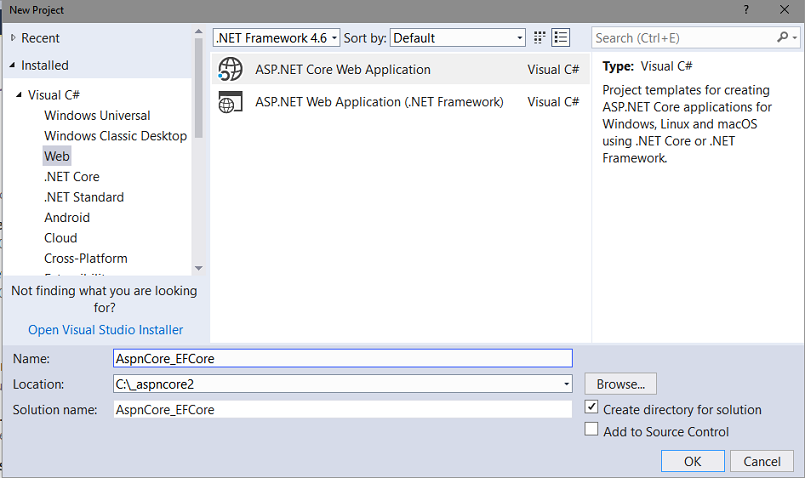
Task: Select ASP.NET Core Web Application template text
Action: (343, 69)
